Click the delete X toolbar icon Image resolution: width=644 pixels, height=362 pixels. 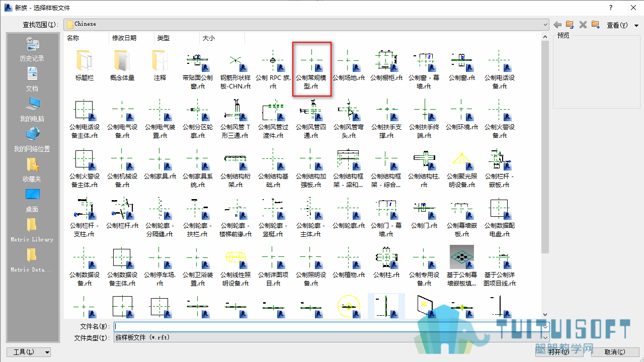point(583,25)
